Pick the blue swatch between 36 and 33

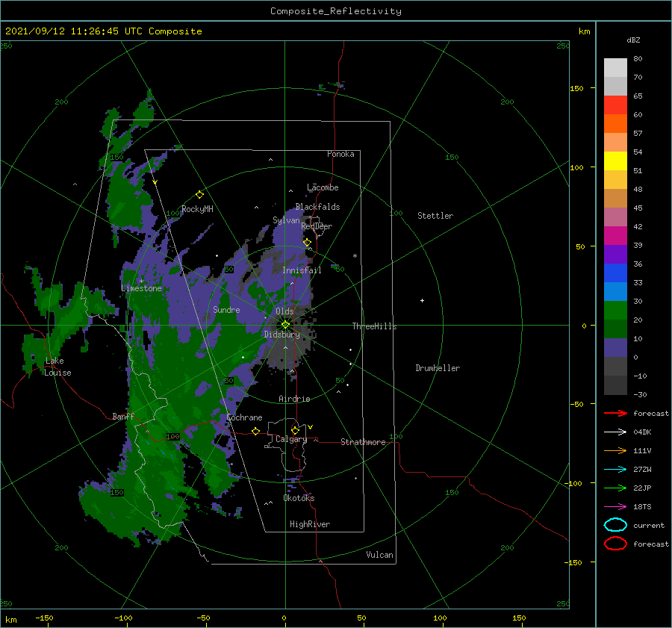click(615, 273)
